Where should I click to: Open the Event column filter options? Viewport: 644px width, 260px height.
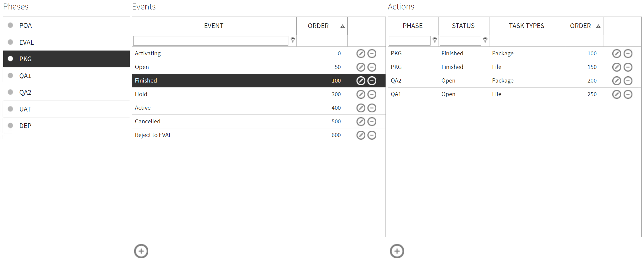[293, 40]
